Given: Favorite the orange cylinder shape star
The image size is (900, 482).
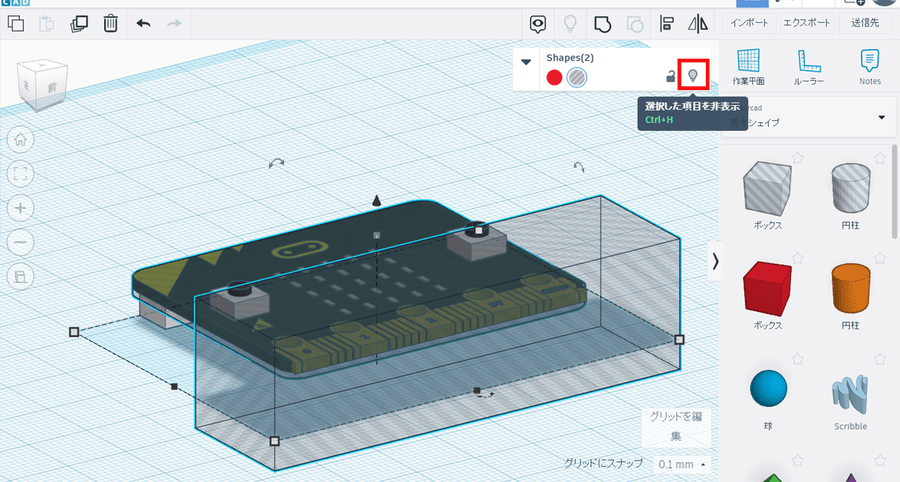Looking at the screenshot, I should 880,258.
